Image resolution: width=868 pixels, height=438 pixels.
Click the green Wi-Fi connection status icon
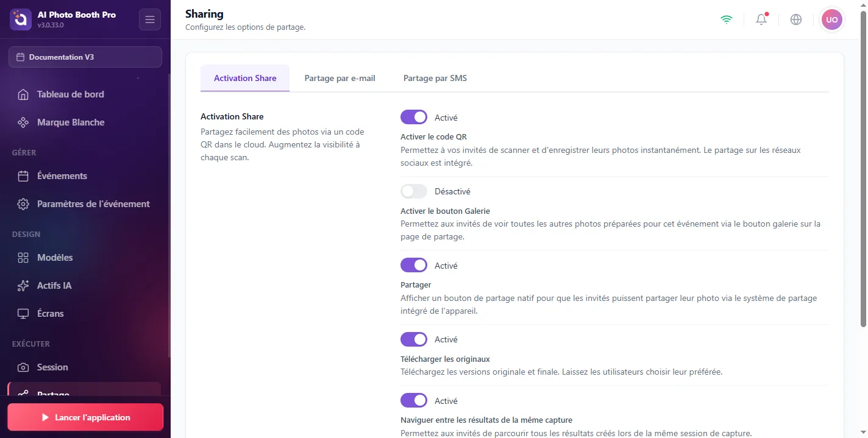tap(726, 19)
